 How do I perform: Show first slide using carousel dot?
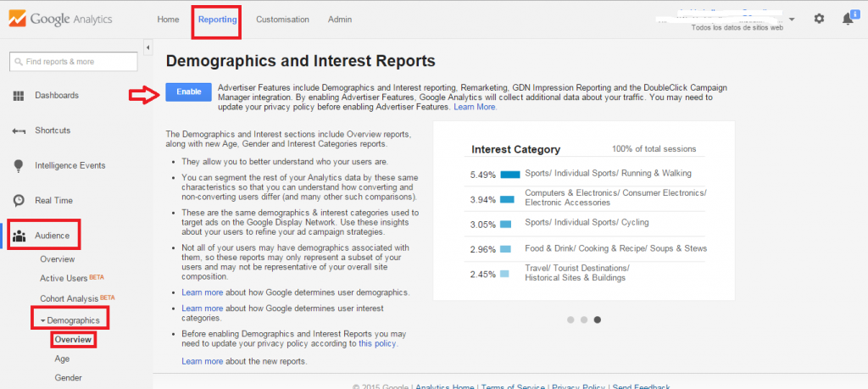click(570, 320)
